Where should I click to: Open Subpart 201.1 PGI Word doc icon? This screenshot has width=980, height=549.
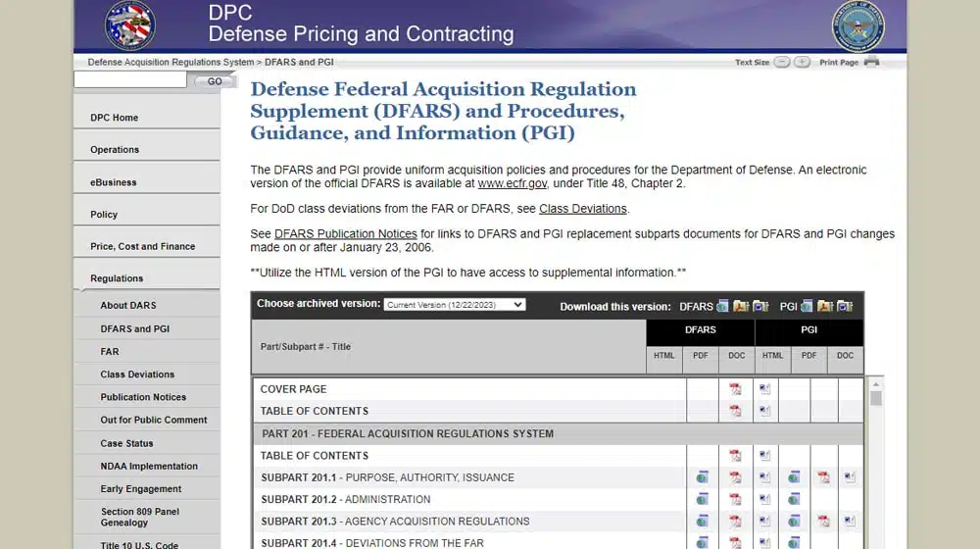point(850,477)
